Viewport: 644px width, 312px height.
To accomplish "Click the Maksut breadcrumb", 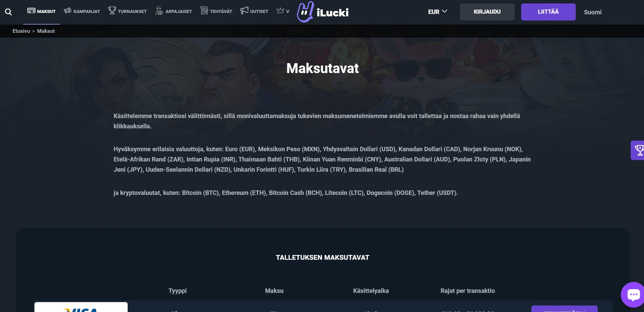I will [x=46, y=31].
